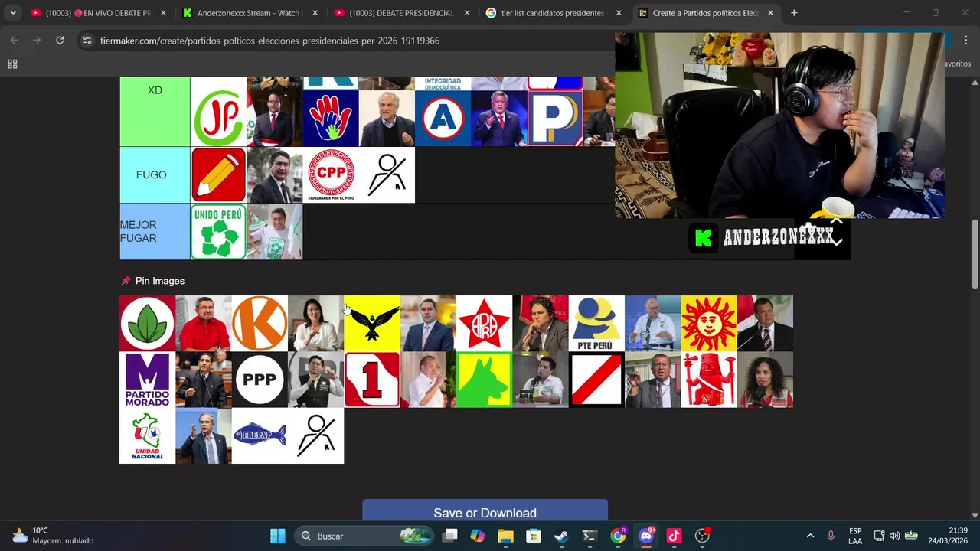
Task: Switch to Anderzonexxx Stream tab
Action: click(250, 13)
